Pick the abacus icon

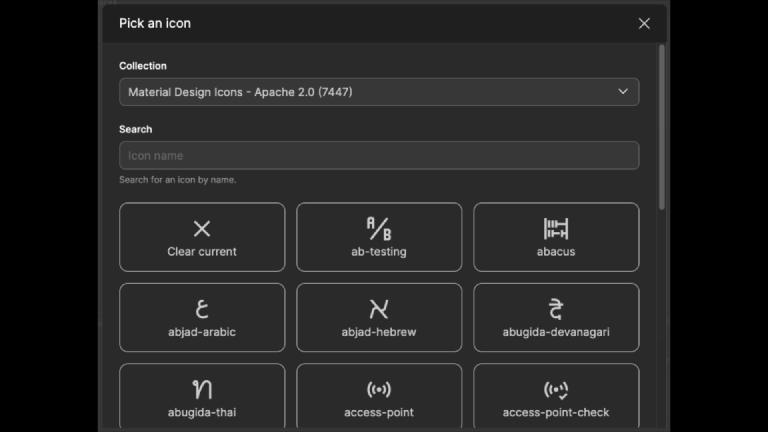[556, 237]
